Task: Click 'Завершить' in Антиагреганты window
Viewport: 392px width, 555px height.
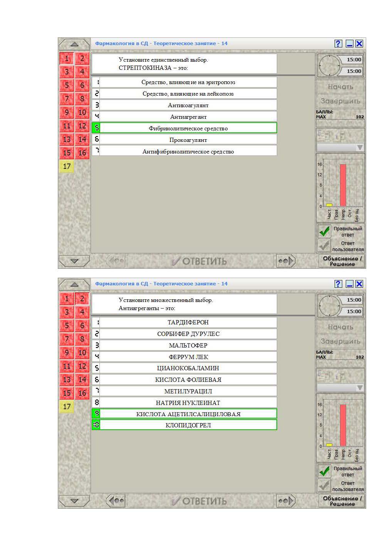Action: coord(340,341)
